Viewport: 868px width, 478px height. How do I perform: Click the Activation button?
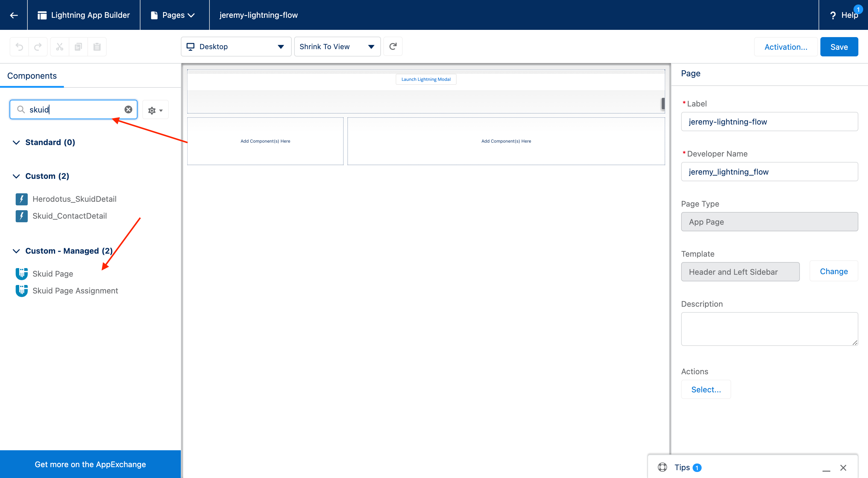[786, 46]
